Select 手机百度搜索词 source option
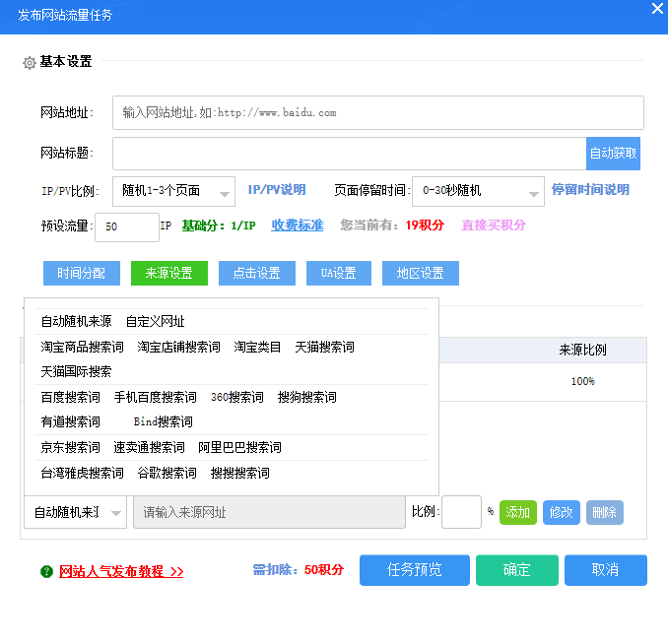Image resolution: width=668 pixels, height=644 pixels. click(x=155, y=397)
